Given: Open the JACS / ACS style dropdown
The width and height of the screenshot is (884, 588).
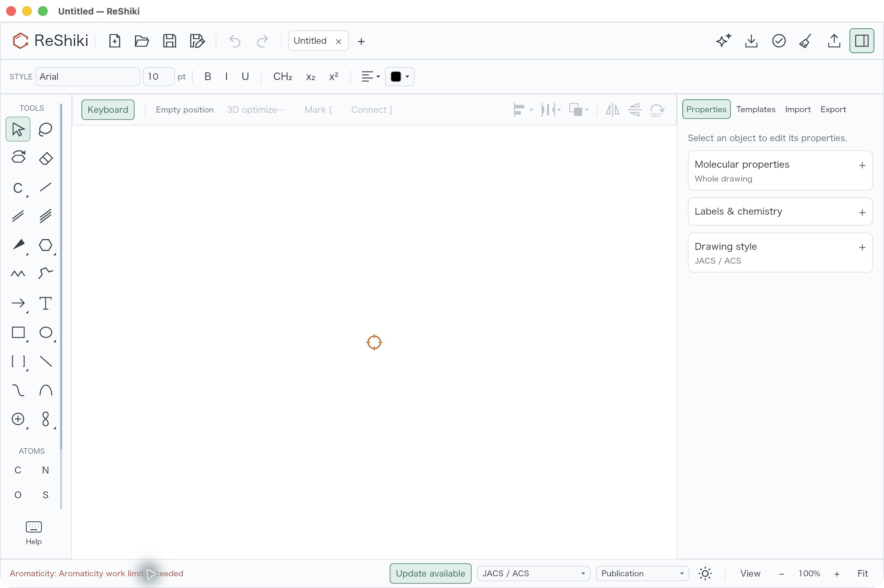Looking at the screenshot, I should tap(534, 574).
